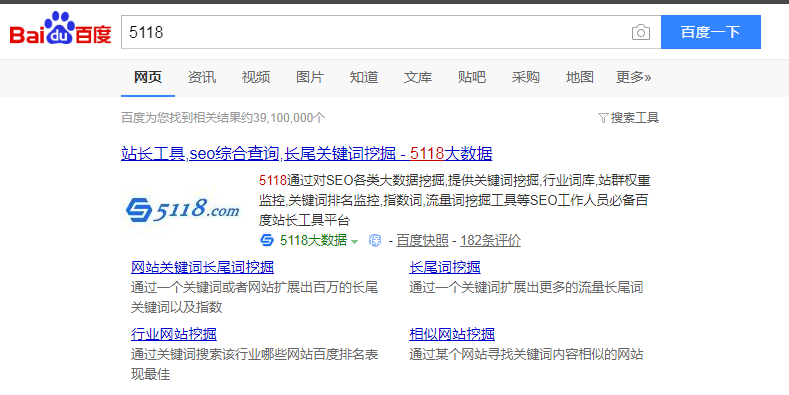Open the 长尾词挖掘 sublink
The height and width of the screenshot is (395, 789).
pyautogui.click(x=445, y=267)
